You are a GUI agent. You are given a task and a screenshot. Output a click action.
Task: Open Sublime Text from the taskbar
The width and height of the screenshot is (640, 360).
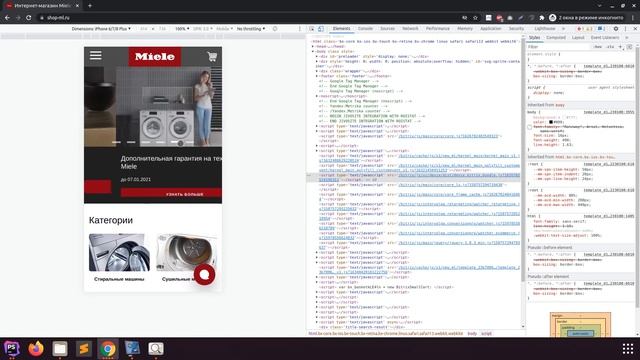(x=84, y=349)
